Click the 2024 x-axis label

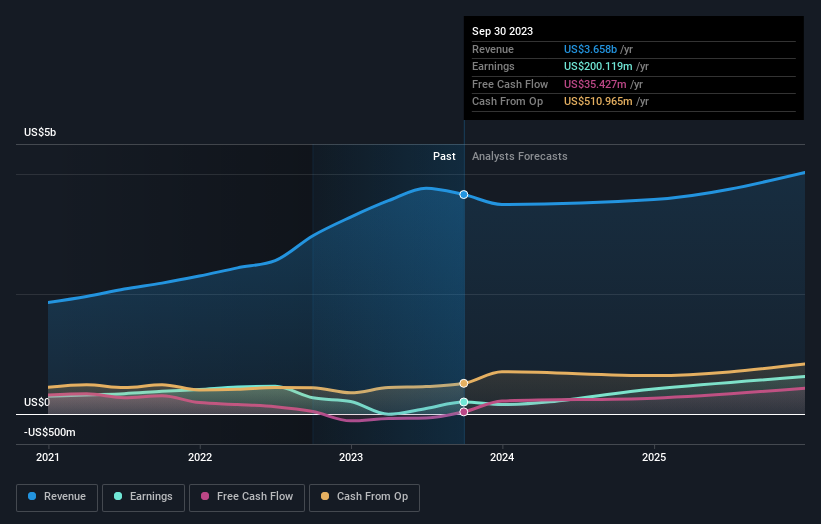(x=502, y=458)
